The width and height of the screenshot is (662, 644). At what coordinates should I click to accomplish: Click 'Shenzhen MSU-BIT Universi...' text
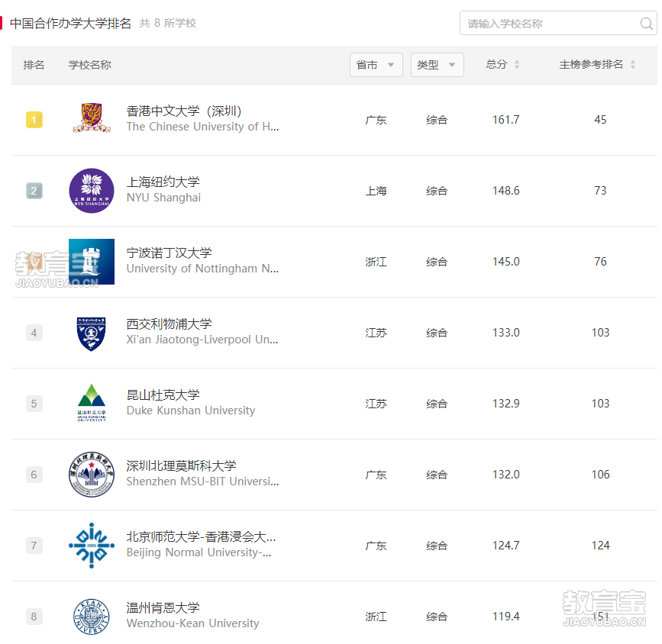coord(202,481)
